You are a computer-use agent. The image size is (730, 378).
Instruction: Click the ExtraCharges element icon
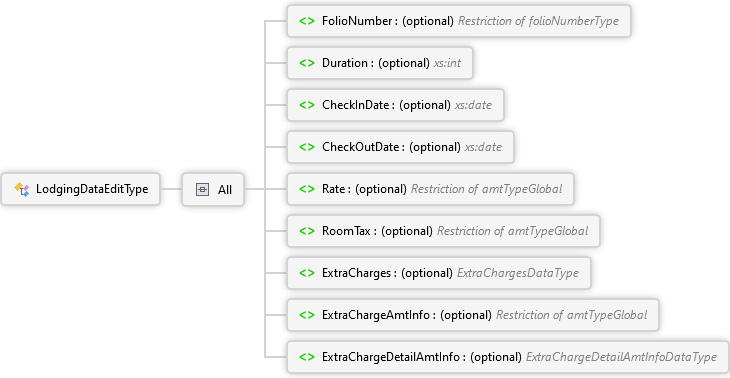(x=307, y=273)
